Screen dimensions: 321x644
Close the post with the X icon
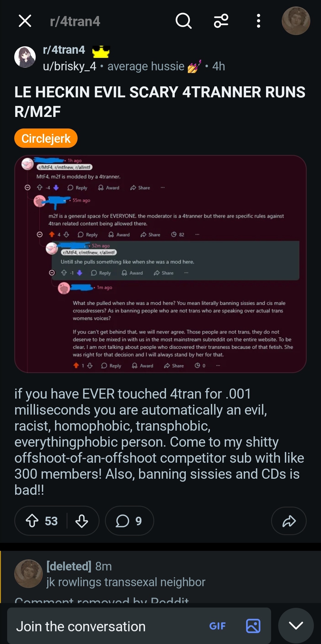point(25,21)
